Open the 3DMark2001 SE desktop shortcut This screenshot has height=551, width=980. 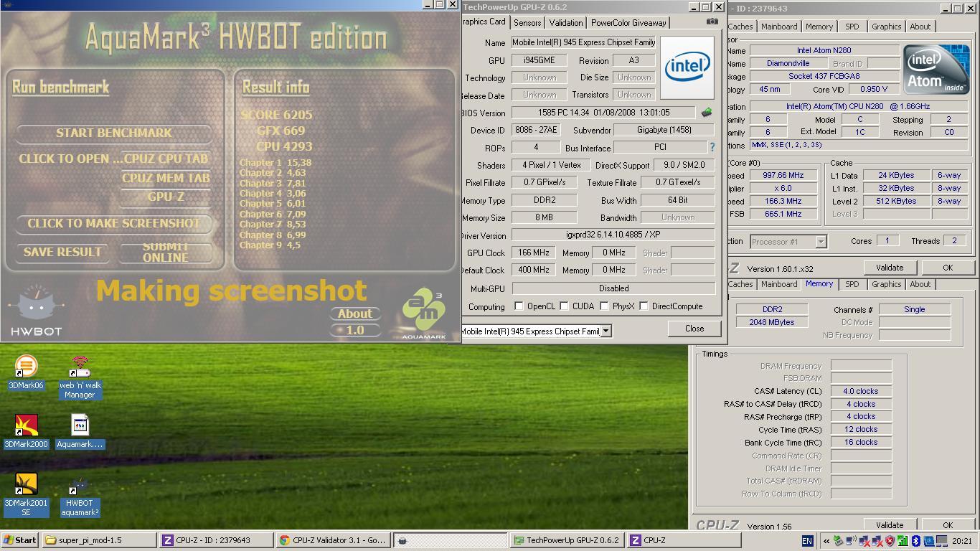point(26,495)
